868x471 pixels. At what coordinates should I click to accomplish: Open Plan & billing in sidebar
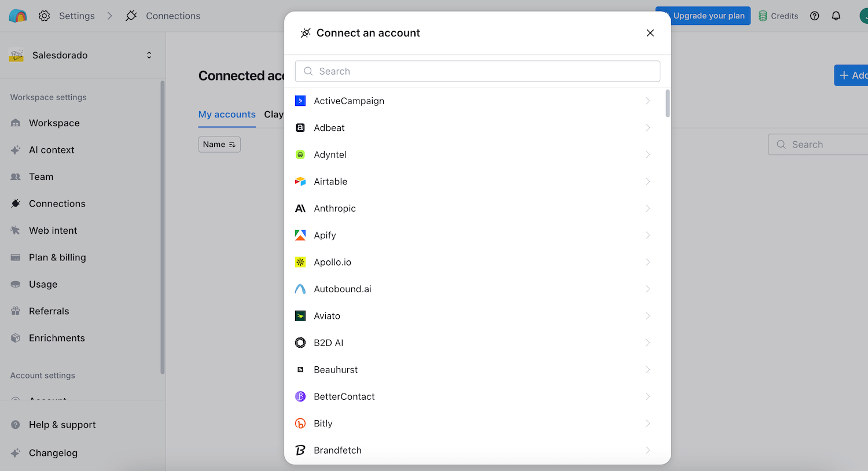(x=57, y=257)
